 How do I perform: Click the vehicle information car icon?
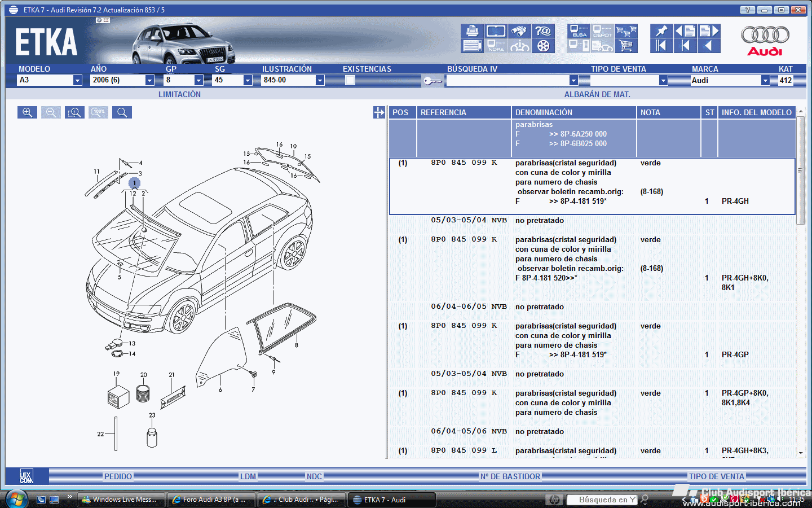[x=519, y=46]
